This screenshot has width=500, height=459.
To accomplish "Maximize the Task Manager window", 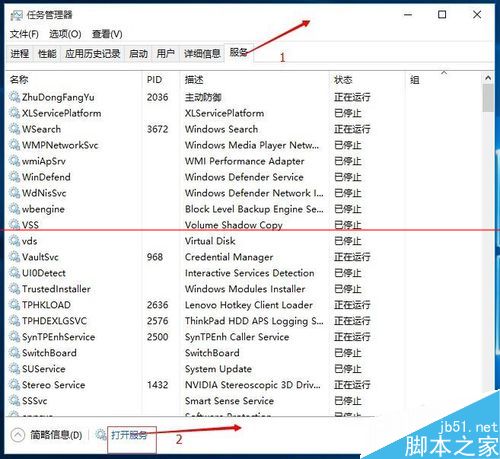I will [x=442, y=14].
